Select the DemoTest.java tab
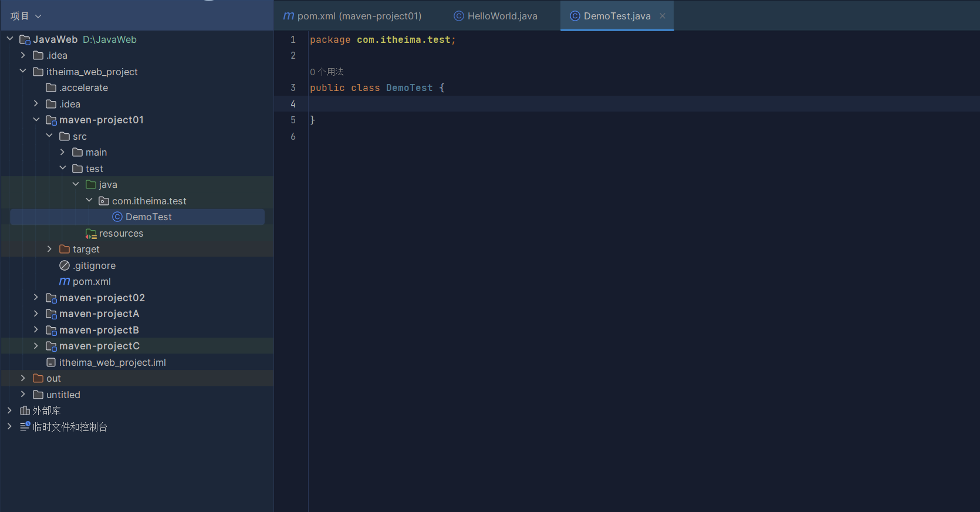The image size is (980, 512). (x=617, y=16)
